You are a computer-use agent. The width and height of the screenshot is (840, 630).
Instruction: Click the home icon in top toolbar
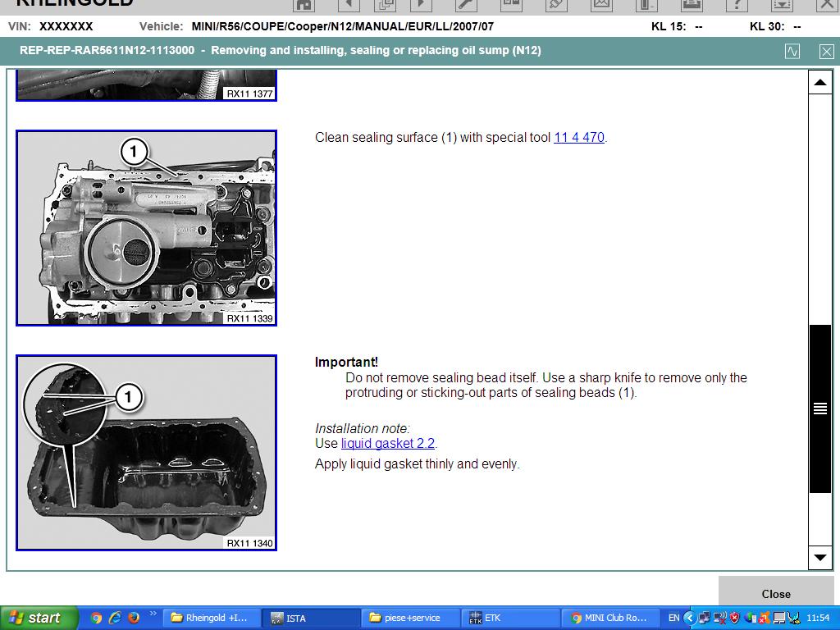pyautogui.click(x=304, y=4)
